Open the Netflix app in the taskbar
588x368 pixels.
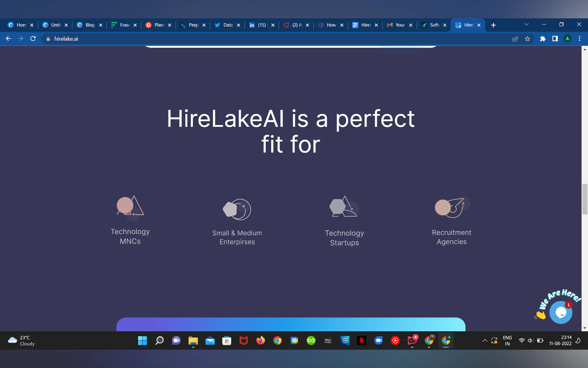coord(361,340)
